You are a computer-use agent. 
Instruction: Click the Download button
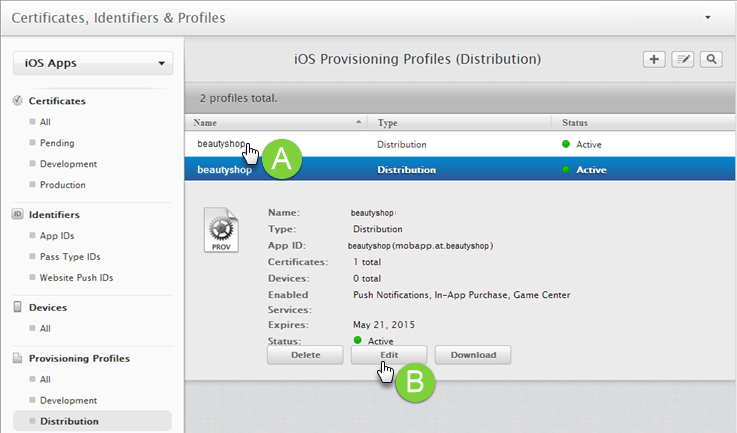[473, 355]
